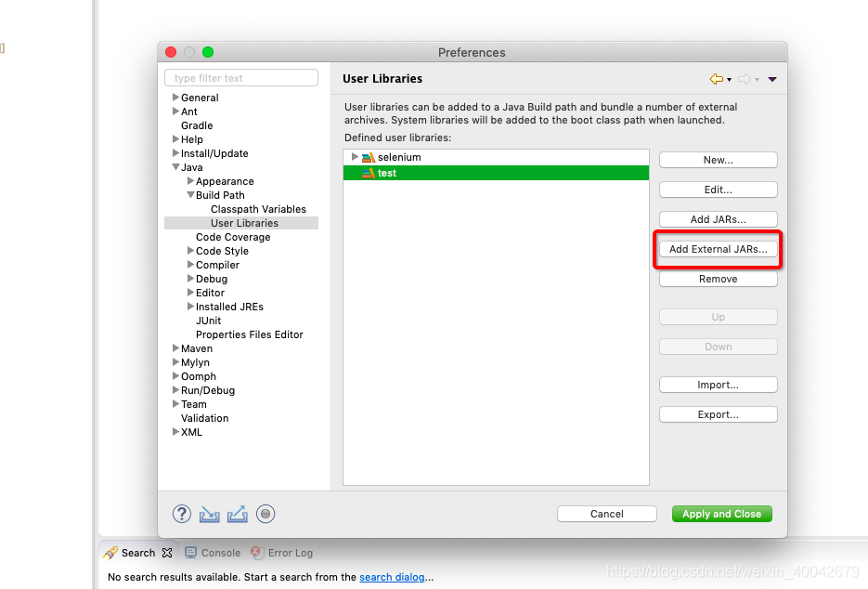Click the New... button
The width and height of the screenshot is (868, 589).
(x=718, y=160)
